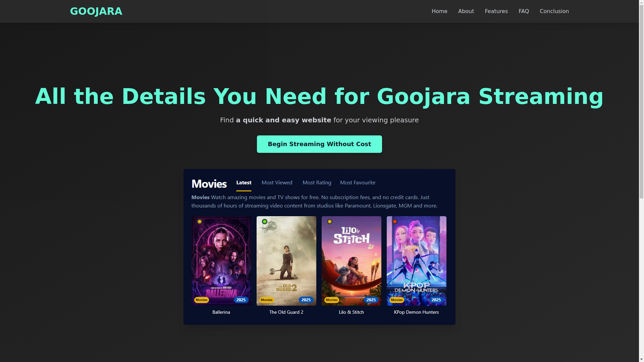Click the 2025 badge on Lilo & Stitch poster
Image resolution: width=644 pixels, height=362 pixels.
(x=371, y=300)
